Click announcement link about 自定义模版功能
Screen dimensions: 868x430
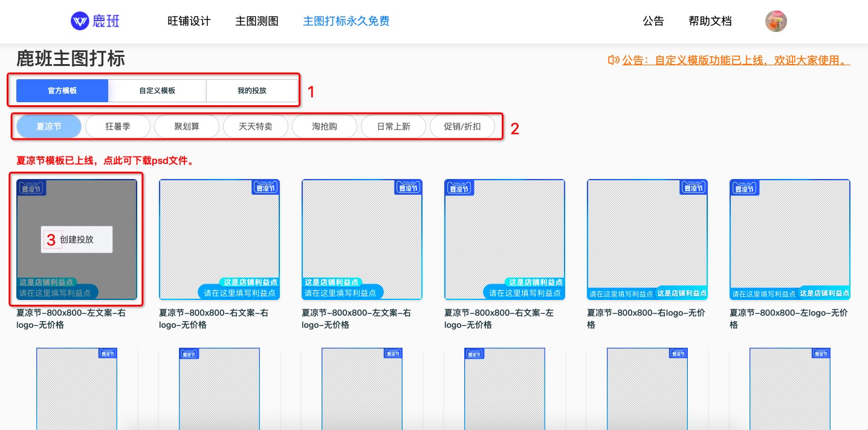[x=736, y=60]
